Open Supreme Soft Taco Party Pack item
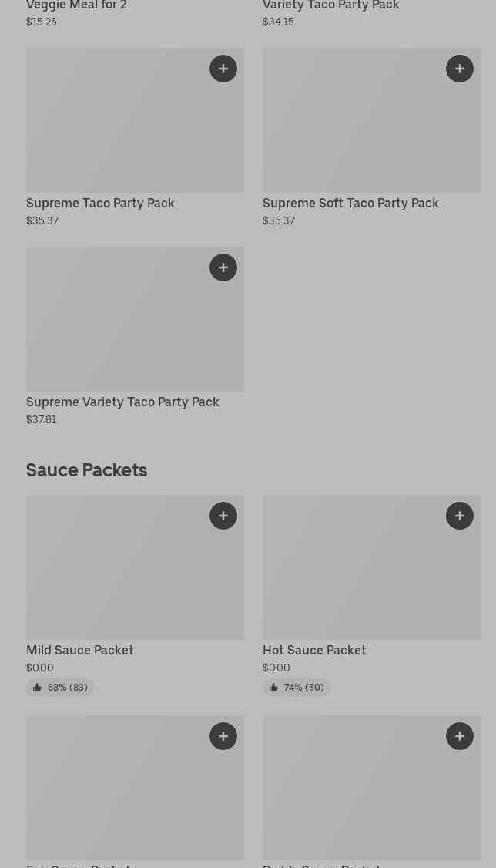This screenshot has width=496, height=868. [350, 204]
